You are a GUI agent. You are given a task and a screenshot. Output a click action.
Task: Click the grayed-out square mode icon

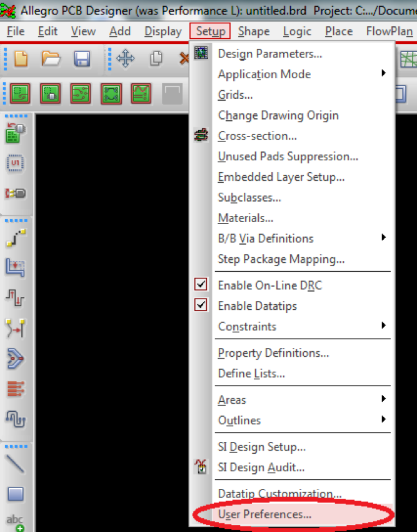coord(172,93)
